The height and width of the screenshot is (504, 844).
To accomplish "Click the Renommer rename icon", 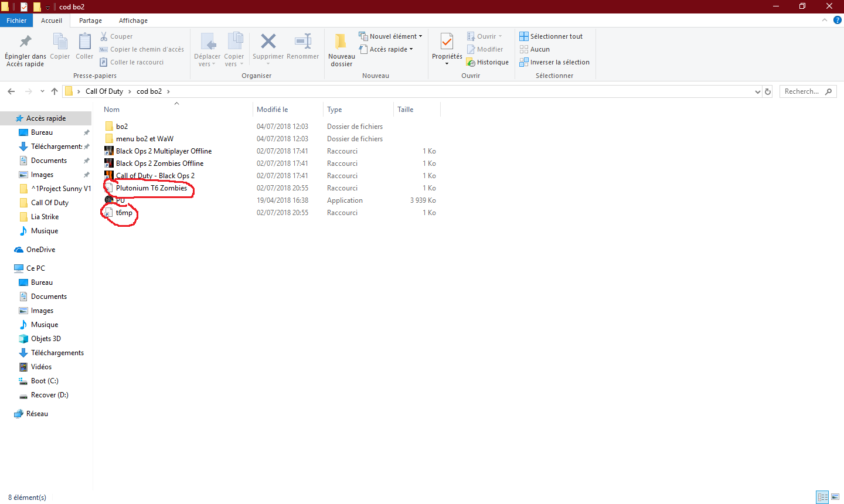I will [x=303, y=42].
